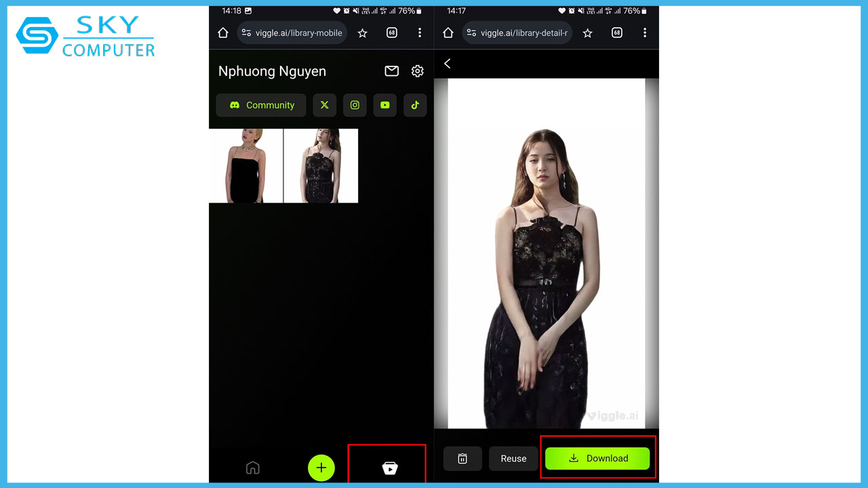Open Viggle's TikTok icon

[415, 105]
